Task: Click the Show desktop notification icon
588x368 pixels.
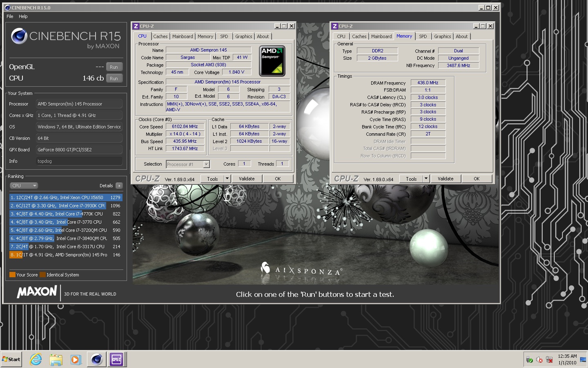Action: tap(583, 360)
